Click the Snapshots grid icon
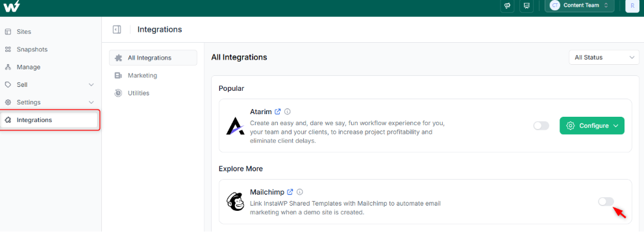This screenshot has height=240, width=644. [x=8, y=49]
